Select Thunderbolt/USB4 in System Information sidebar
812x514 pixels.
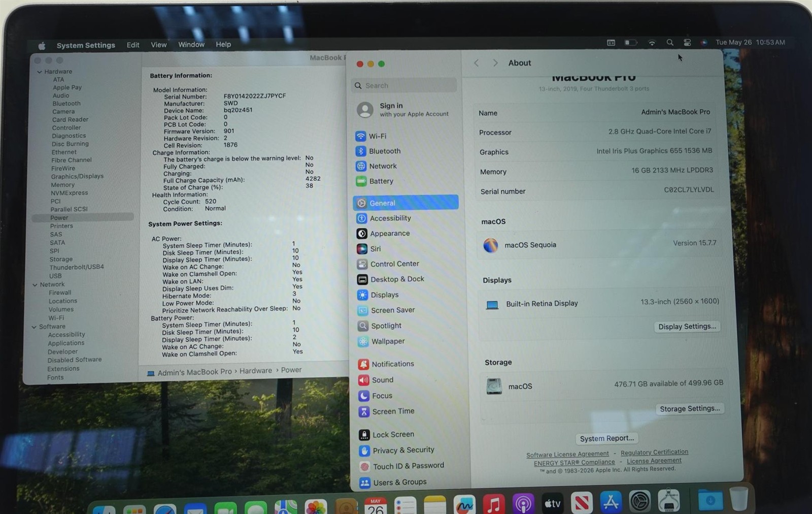[77, 267]
